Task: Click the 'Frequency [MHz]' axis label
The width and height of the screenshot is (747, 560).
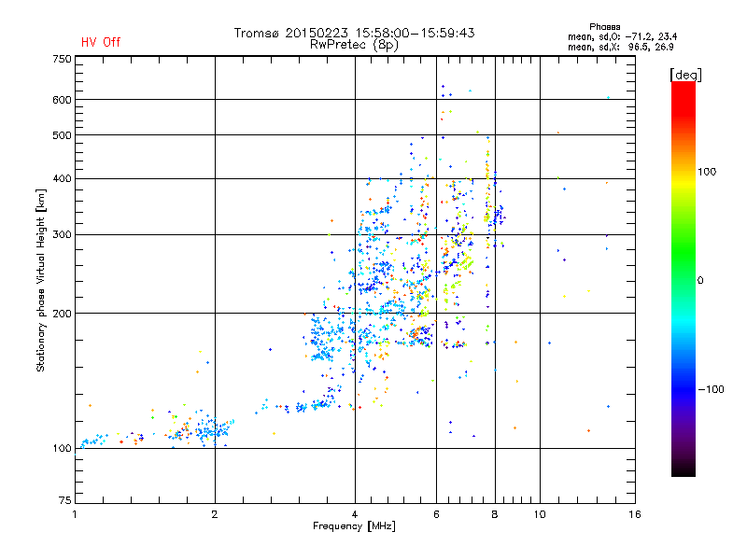Action: (354, 526)
